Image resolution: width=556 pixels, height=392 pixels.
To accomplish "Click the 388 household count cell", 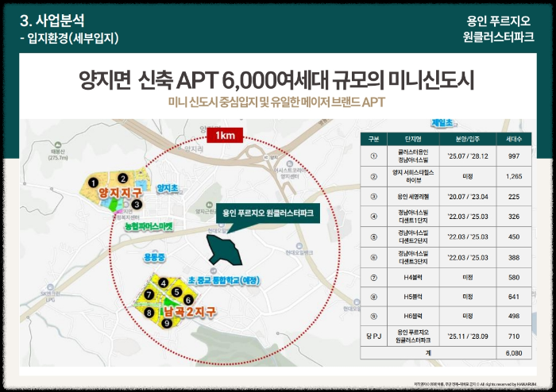I will click(514, 257).
